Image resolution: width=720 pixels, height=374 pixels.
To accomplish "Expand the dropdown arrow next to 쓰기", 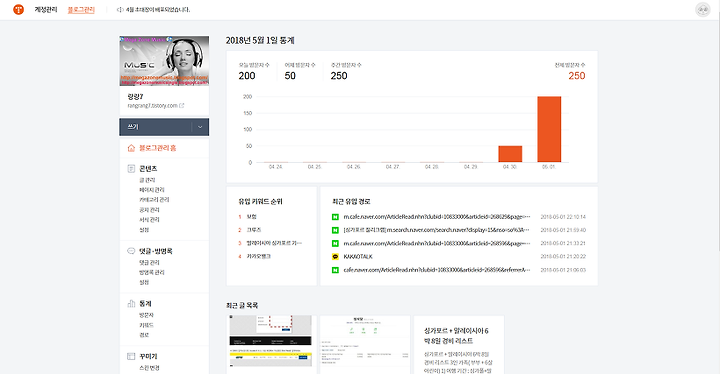I will 200,127.
